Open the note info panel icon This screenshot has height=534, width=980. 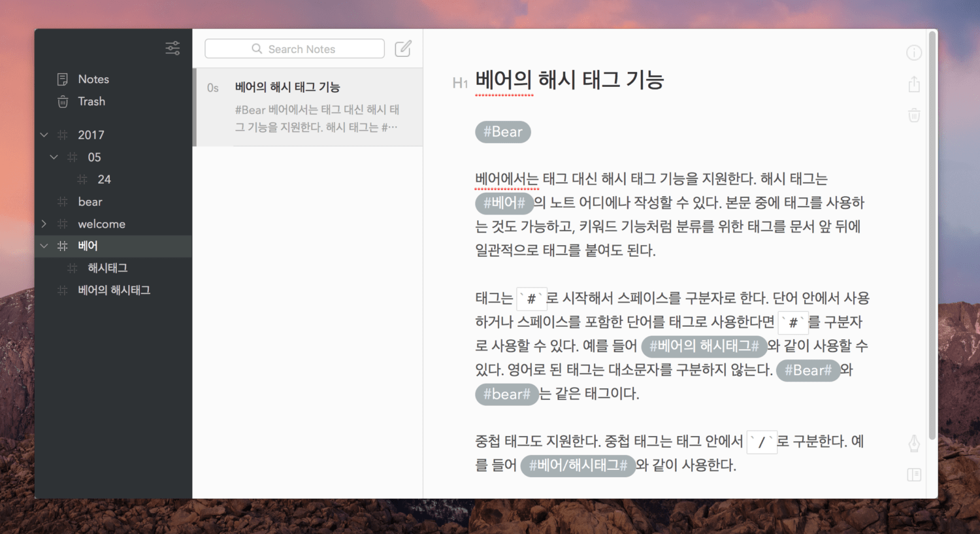[x=914, y=53]
